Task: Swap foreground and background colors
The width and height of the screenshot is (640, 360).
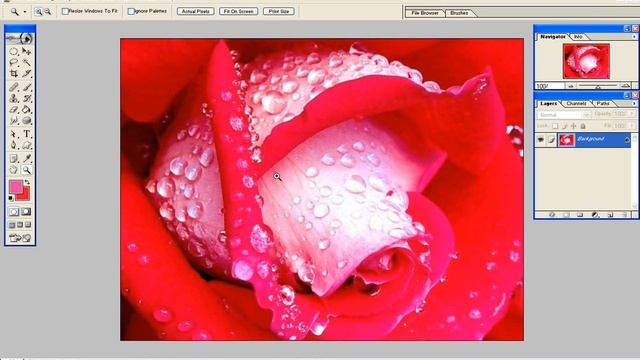Action: pos(27,182)
